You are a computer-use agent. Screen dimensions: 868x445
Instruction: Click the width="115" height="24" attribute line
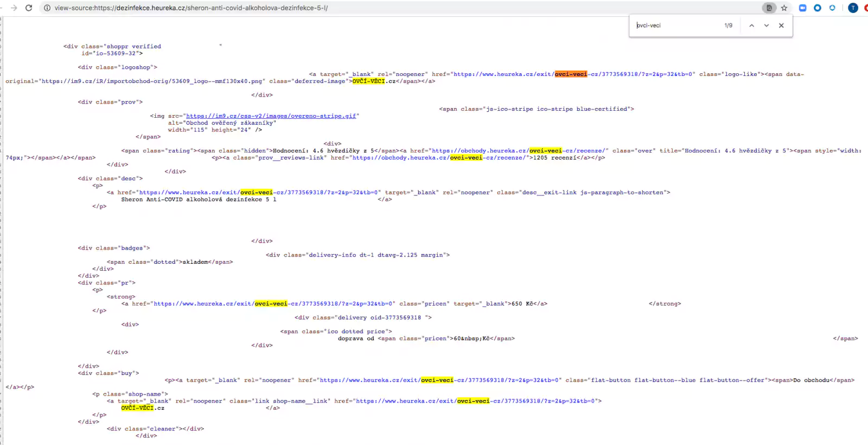click(x=215, y=130)
